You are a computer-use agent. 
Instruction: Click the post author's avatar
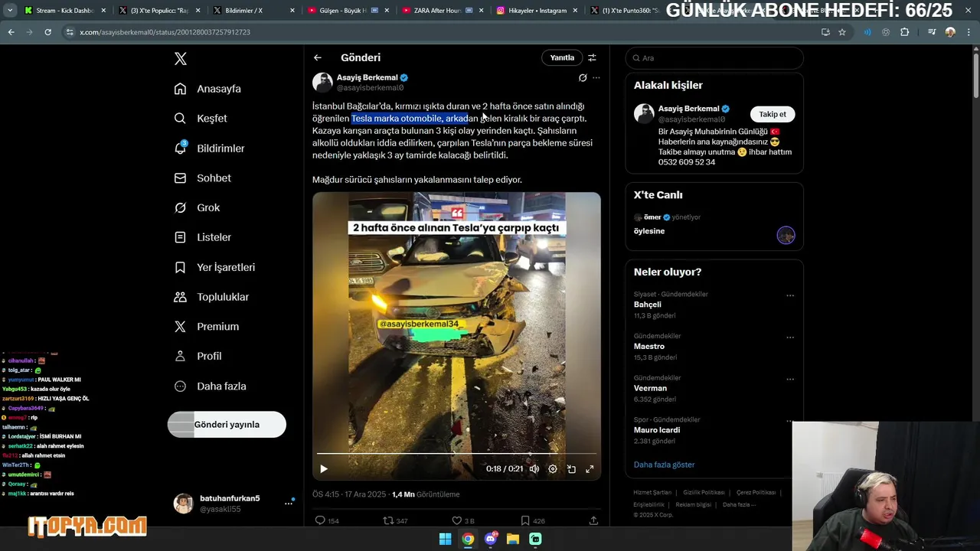coord(322,83)
